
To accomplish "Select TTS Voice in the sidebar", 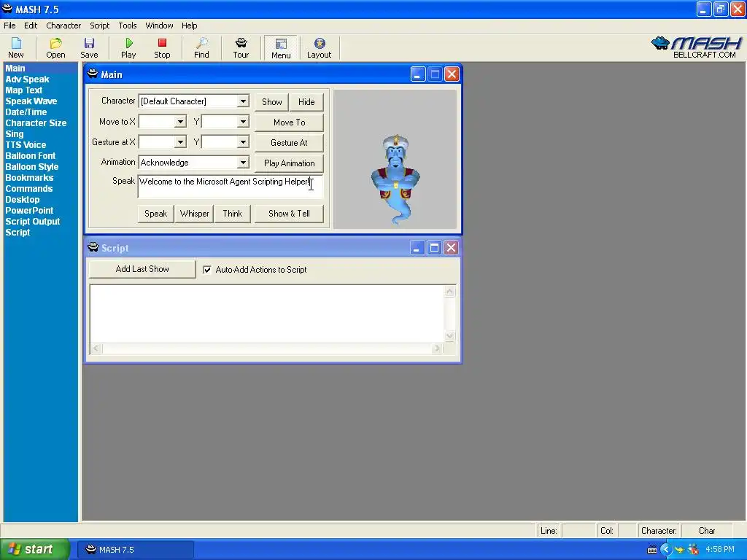I will pyautogui.click(x=26, y=145).
